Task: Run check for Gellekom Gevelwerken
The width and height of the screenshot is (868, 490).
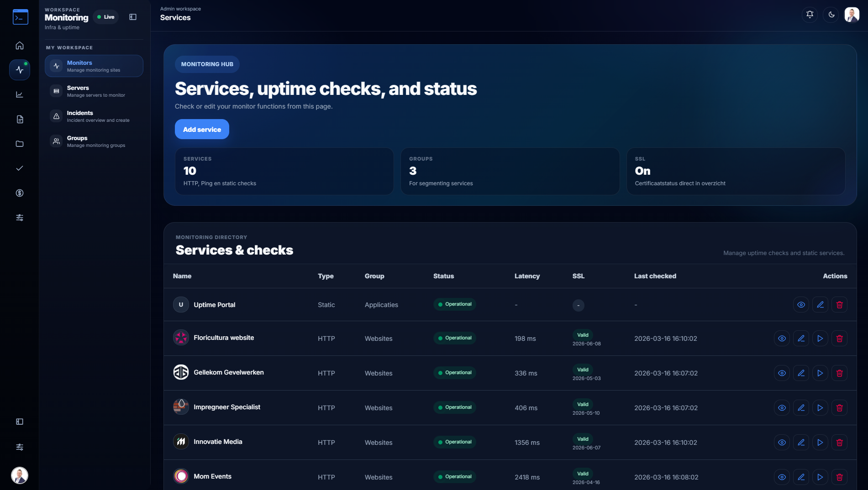Action: tap(820, 373)
